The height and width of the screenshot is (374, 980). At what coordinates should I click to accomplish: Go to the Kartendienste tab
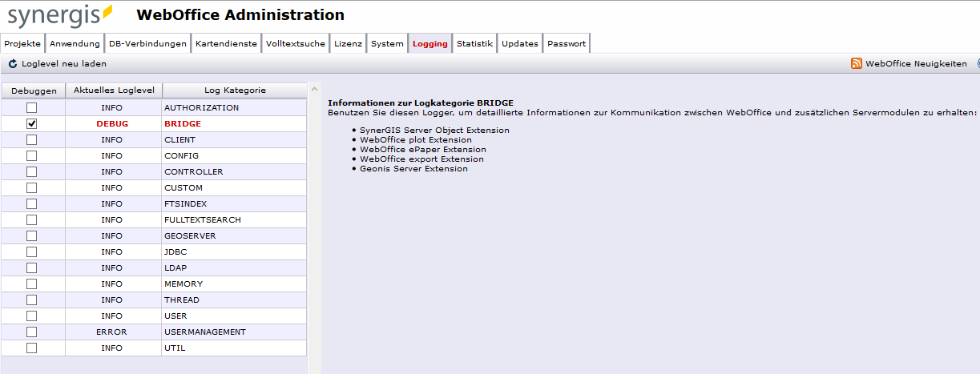(x=226, y=44)
